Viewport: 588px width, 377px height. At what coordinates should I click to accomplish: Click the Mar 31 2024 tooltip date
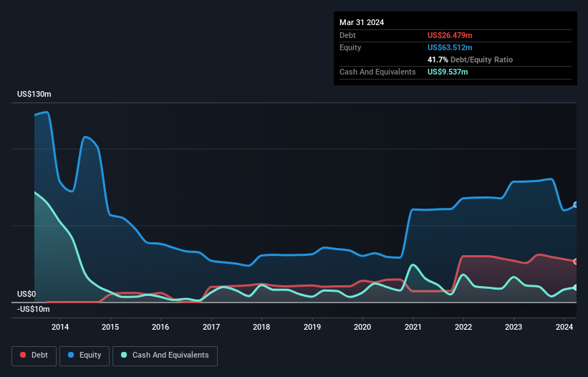click(362, 22)
